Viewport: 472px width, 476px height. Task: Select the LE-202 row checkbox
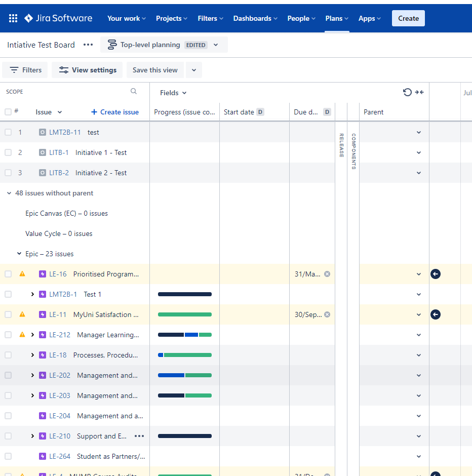pos(8,375)
